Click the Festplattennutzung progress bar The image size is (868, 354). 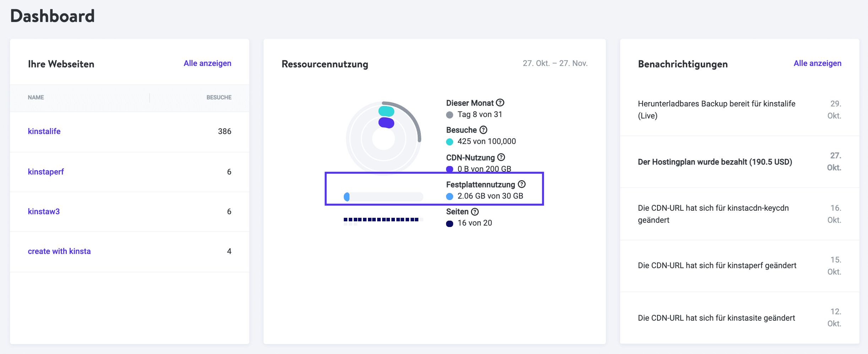(384, 197)
